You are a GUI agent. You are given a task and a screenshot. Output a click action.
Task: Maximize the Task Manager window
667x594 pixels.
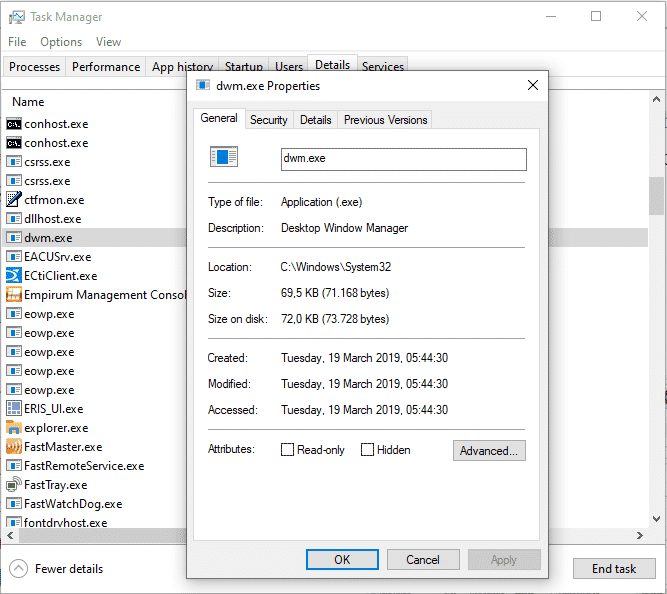(x=596, y=16)
